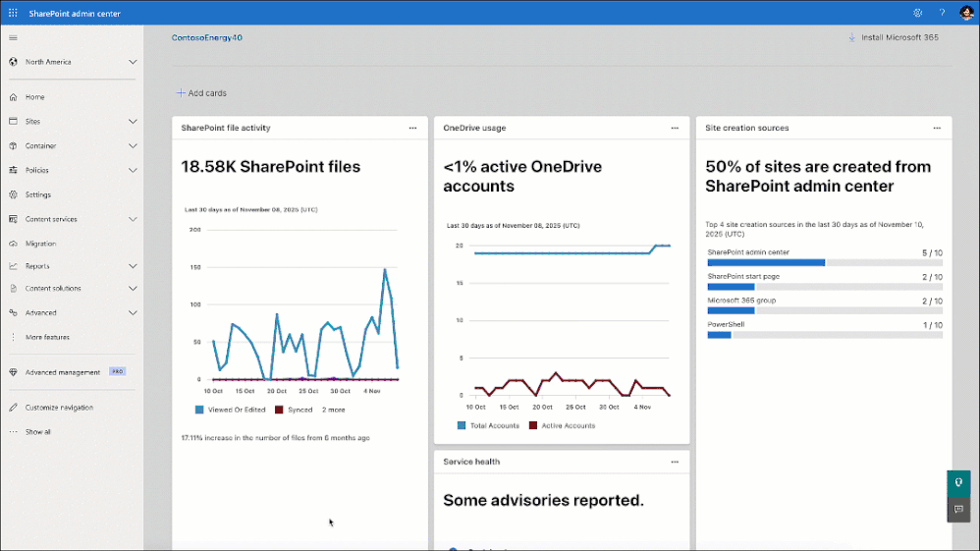Screen dimensions: 980x551
Task: Click '18.58K SharePoint files' heading
Action: 271,167
